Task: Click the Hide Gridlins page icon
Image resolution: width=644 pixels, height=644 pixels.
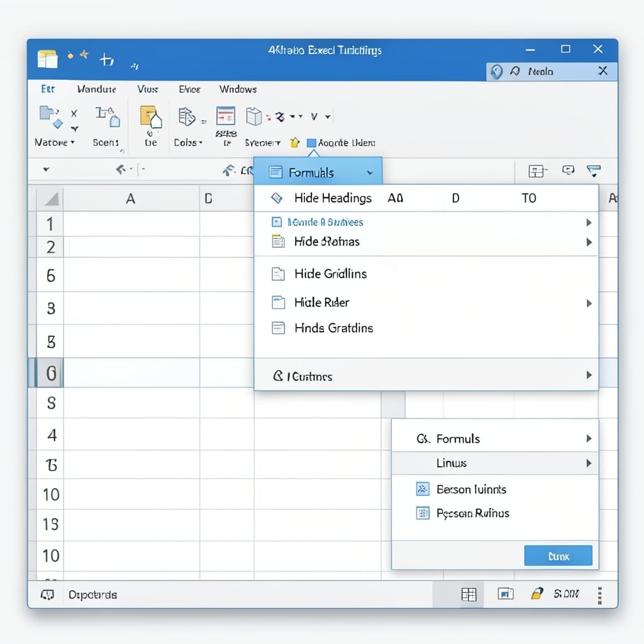Action: 278,274
